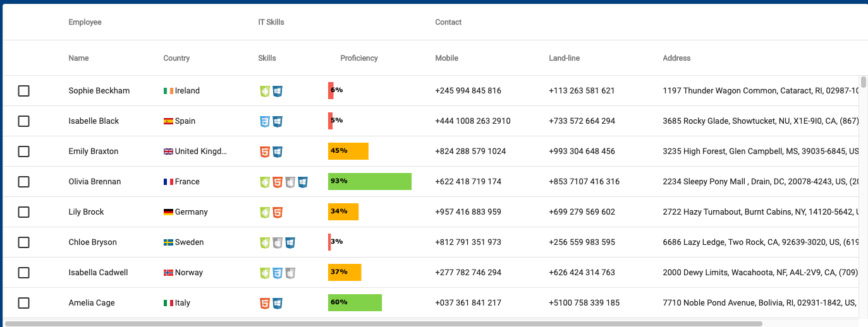Select the checkbox for Sophie Beckham
868x327 pixels.
(x=23, y=91)
